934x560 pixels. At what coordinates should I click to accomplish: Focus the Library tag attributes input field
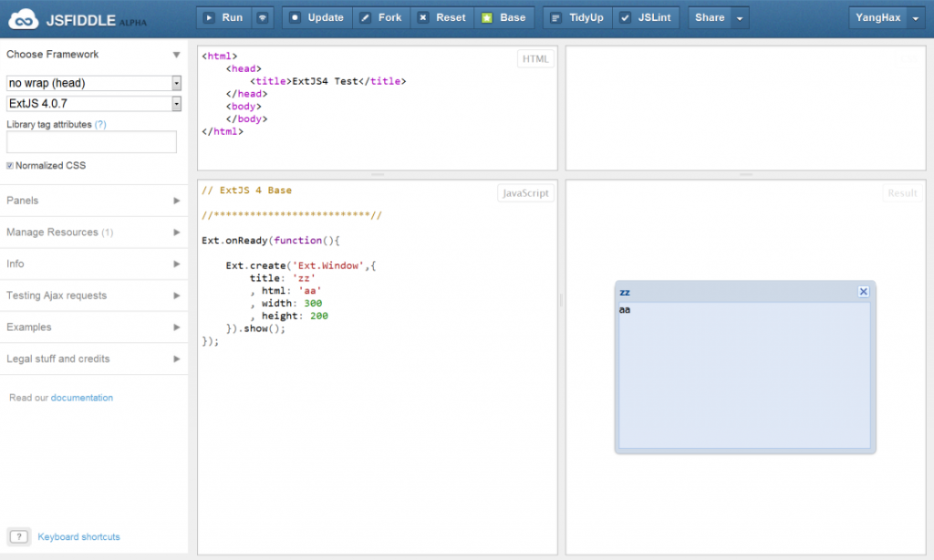click(92, 141)
